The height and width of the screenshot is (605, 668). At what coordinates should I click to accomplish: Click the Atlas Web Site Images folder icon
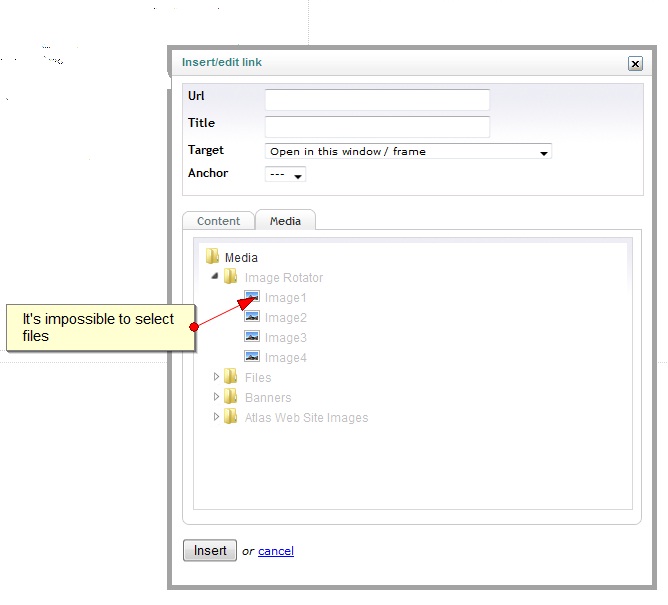tap(230, 416)
